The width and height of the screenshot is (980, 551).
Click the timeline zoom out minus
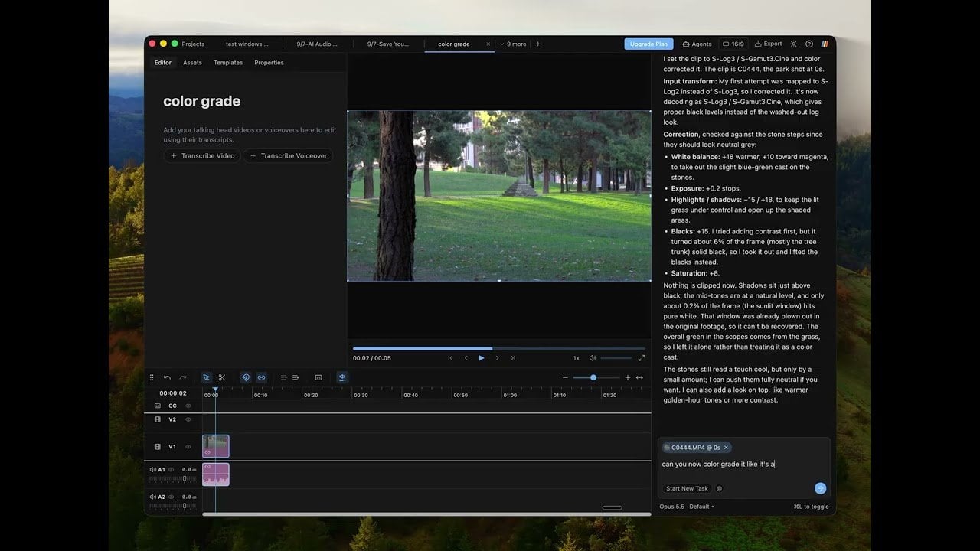click(x=566, y=377)
